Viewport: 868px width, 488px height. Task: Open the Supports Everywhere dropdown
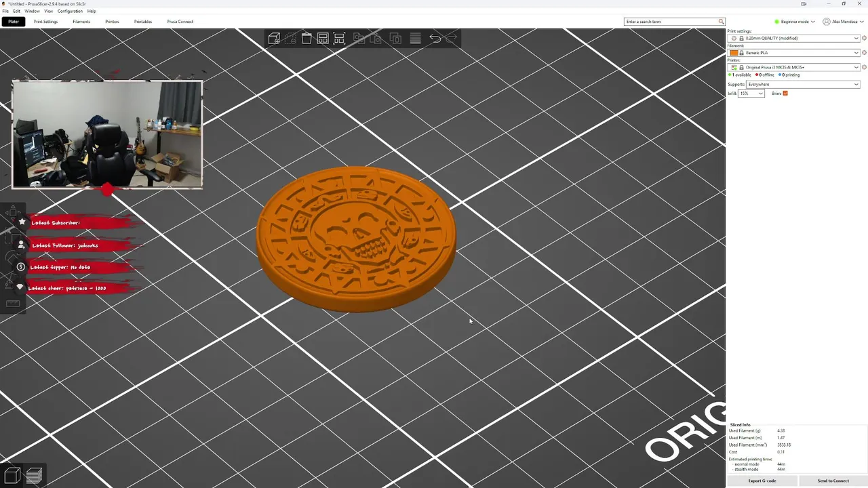(803, 85)
